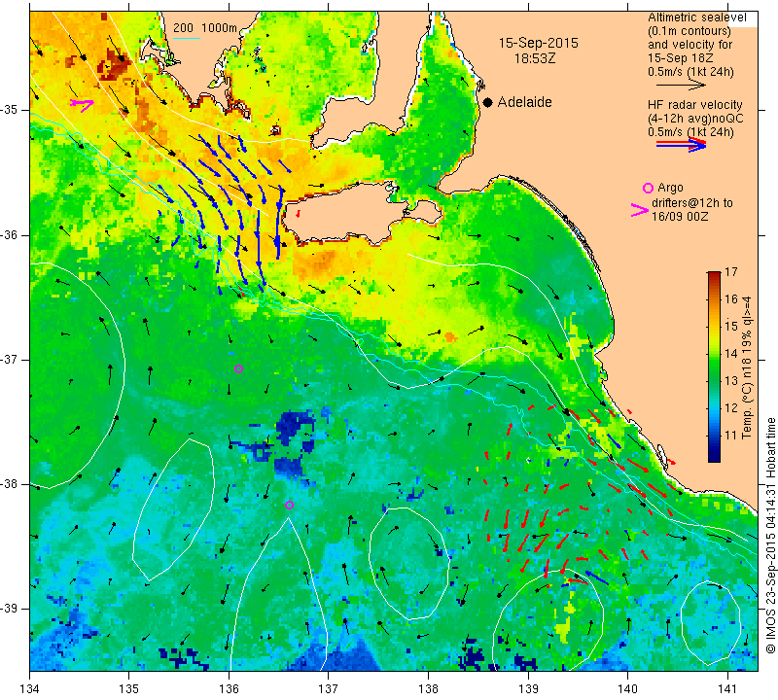Image resolution: width=778 pixels, height=700 pixels.
Task: Click the Argo float circle near 136°E, 37°S
Action: tap(238, 368)
